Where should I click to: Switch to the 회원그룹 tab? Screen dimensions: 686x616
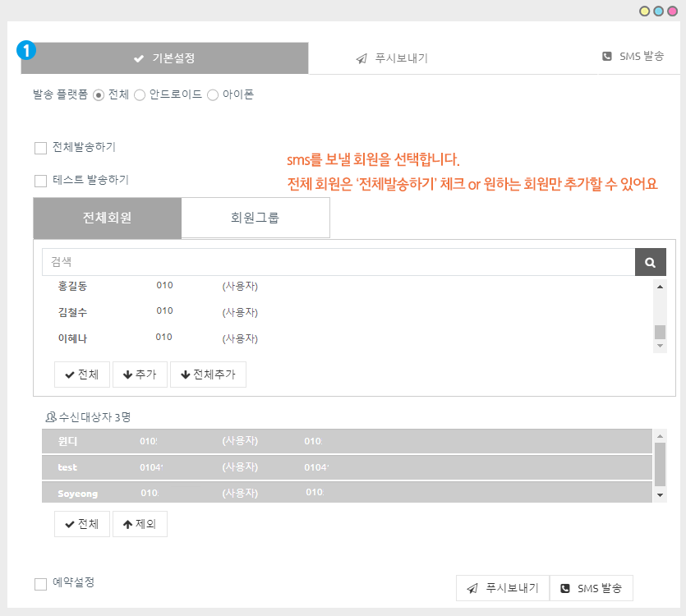click(255, 218)
